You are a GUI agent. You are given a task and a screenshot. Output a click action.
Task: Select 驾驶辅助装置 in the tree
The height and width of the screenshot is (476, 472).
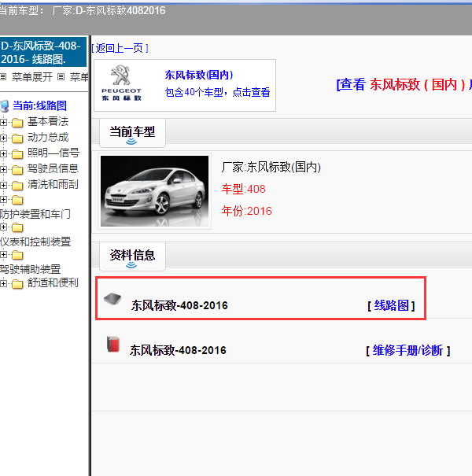pyautogui.click(x=31, y=269)
